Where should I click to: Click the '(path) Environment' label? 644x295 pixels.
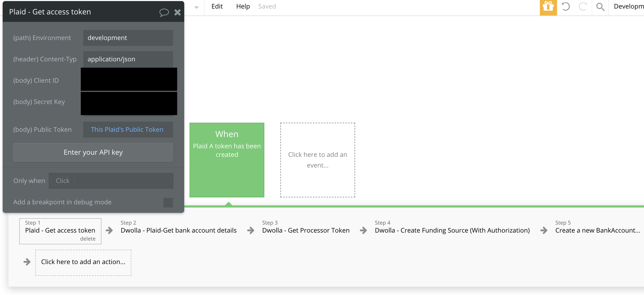coord(42,38)
